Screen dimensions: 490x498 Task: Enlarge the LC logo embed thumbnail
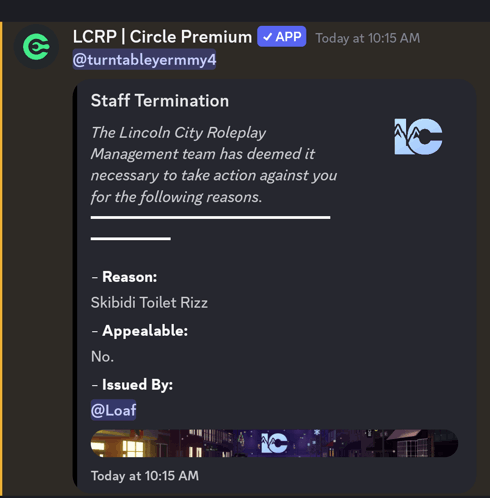pos(418,137)
